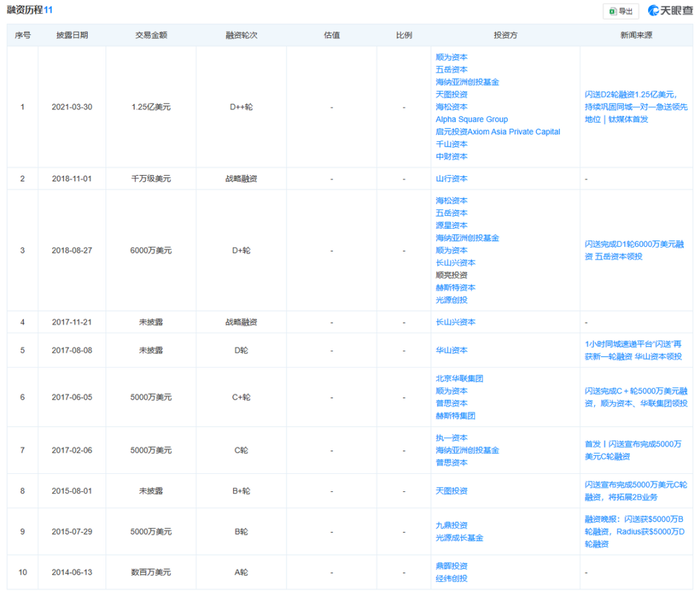
Task: Select the round cell C+轮
Action: pyautogui.click(x=242, y=397)
